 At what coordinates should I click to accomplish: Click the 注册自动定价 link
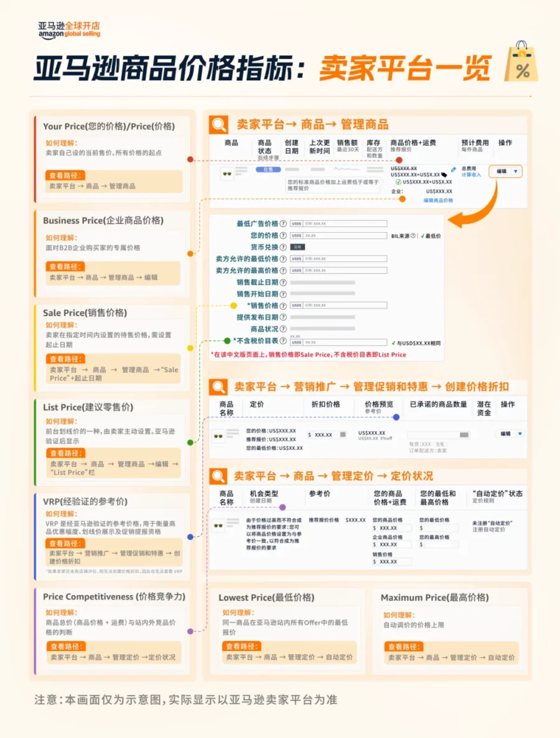coord(488,530)
